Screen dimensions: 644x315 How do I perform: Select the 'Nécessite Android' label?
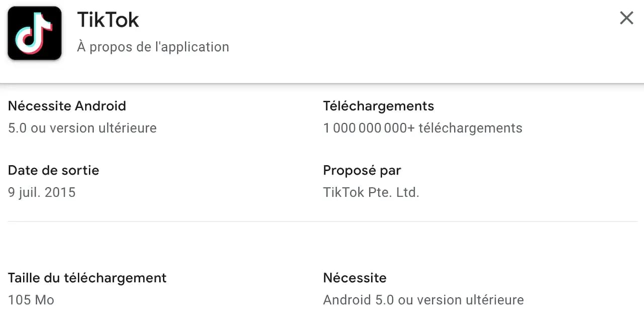click(67, 106)
